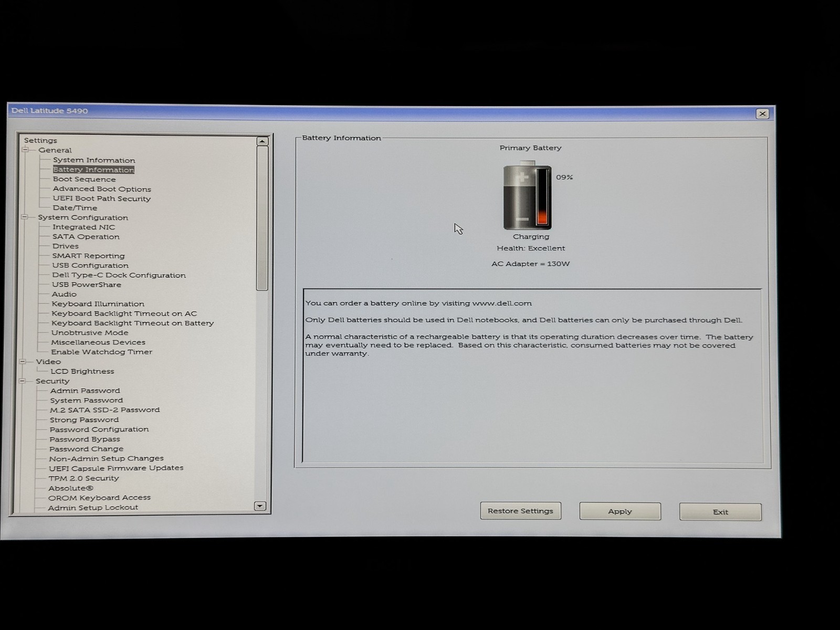Click the General category label
The width and height of the screenshot is (840, 630).
coord(55,150)
